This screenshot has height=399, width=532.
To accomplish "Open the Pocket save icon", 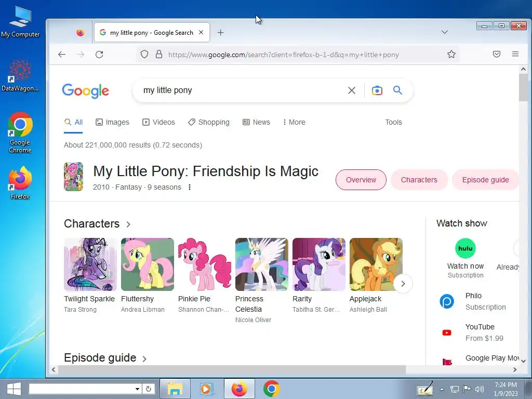I will point(497,54).
